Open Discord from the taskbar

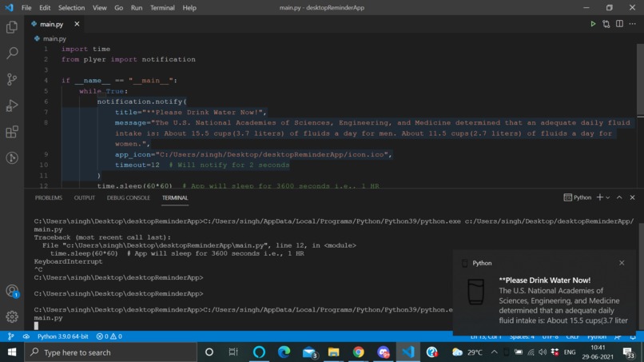pos(384,352)
